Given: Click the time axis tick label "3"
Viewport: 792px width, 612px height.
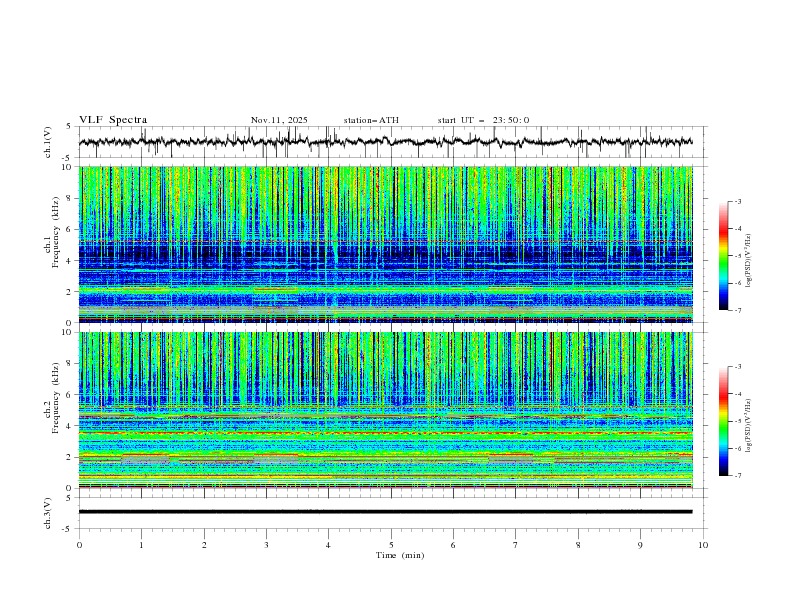Looking at the screenshot, I should (x=266, y=545).
